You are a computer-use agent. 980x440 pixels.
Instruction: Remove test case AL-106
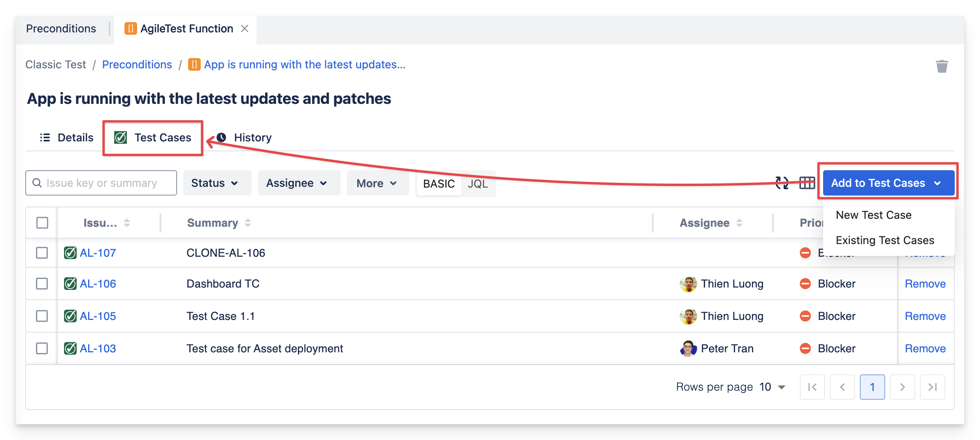(925, 284)
